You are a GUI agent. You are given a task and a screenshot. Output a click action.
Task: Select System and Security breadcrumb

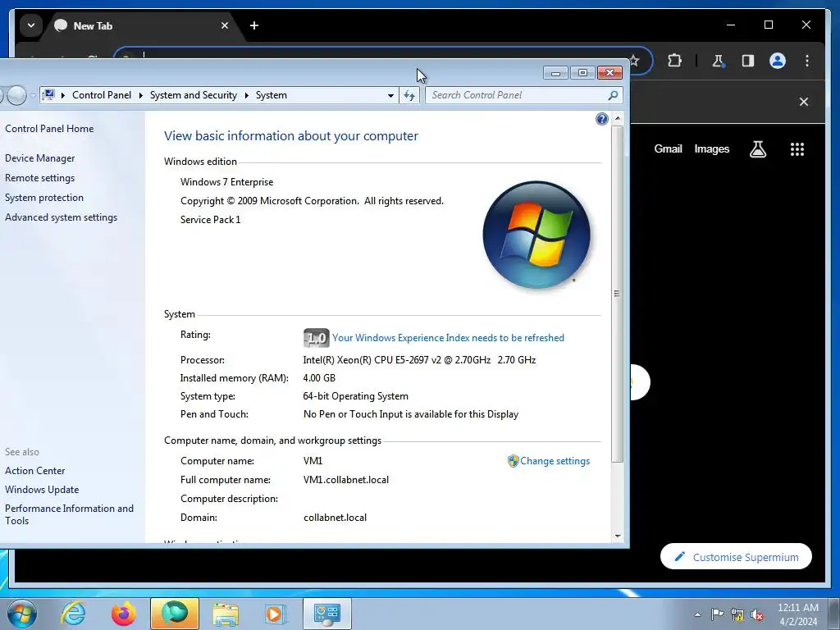[x=194, y=95]
